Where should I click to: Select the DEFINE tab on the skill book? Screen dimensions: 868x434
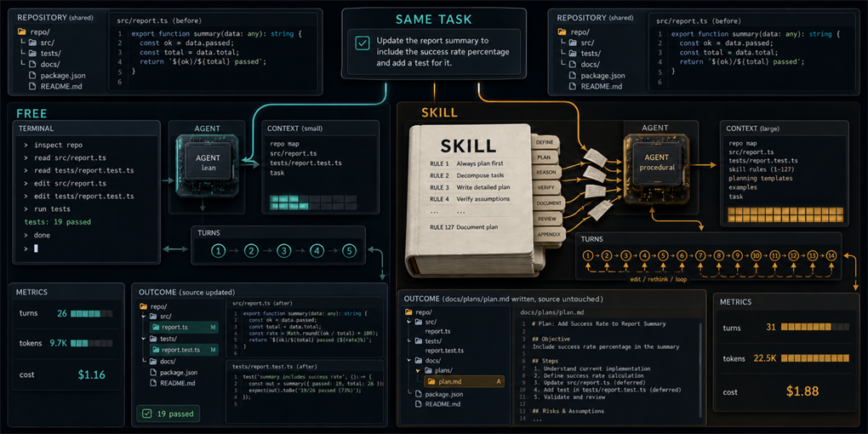click(545, 142)
